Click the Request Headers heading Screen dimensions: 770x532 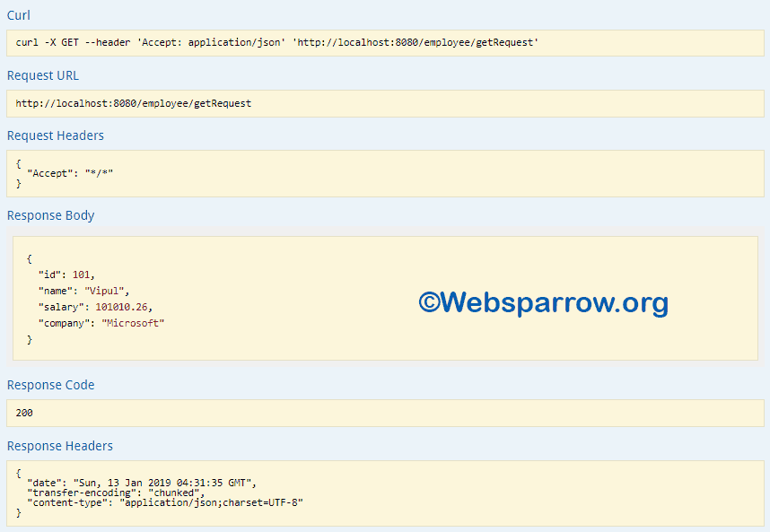56,135
